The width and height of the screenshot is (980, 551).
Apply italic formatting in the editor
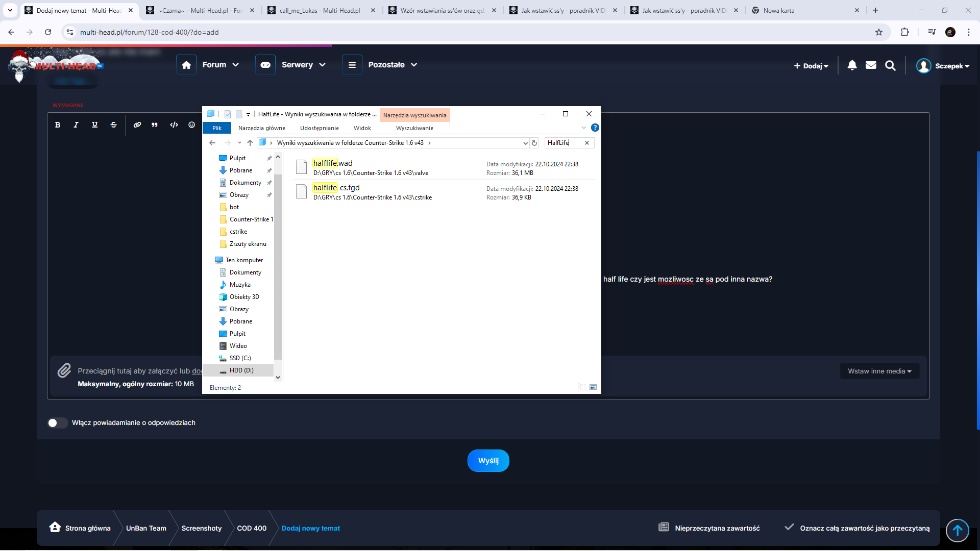[76, 125]
